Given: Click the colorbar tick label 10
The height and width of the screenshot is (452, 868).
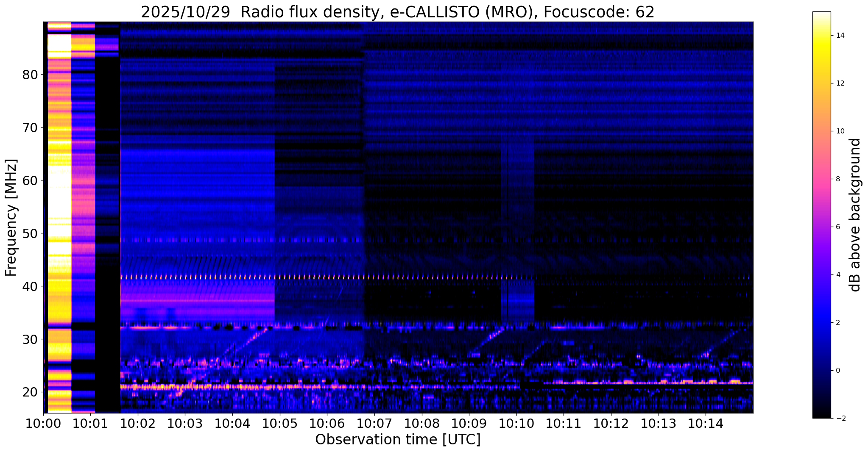Looking at the screenshot, I should pos(840,131).
